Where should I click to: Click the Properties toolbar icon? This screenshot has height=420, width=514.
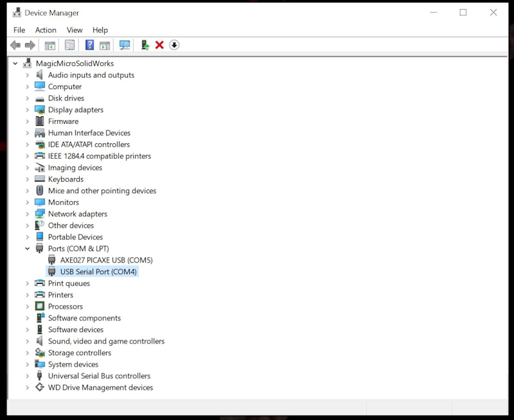coord(69,45)
